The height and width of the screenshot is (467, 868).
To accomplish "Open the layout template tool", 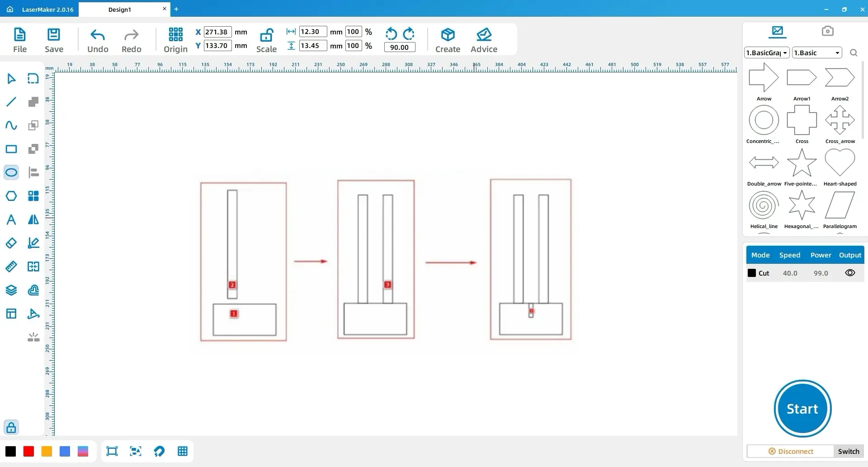I will (11, 314).
